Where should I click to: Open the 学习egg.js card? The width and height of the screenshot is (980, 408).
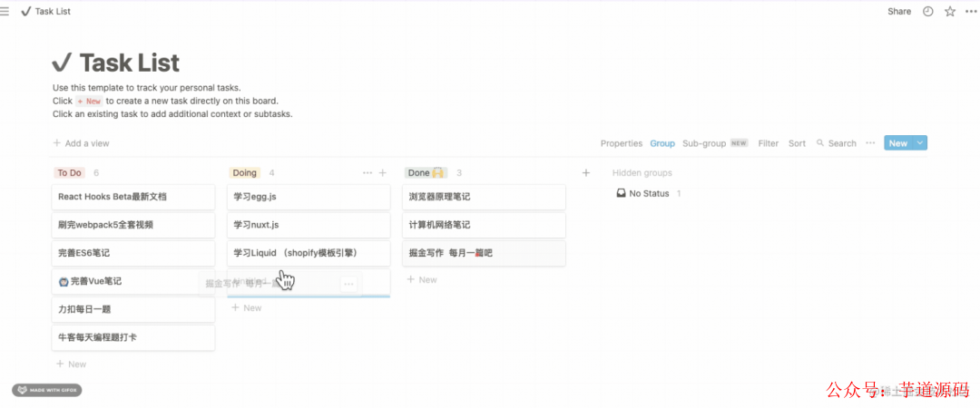pos(309,197)
